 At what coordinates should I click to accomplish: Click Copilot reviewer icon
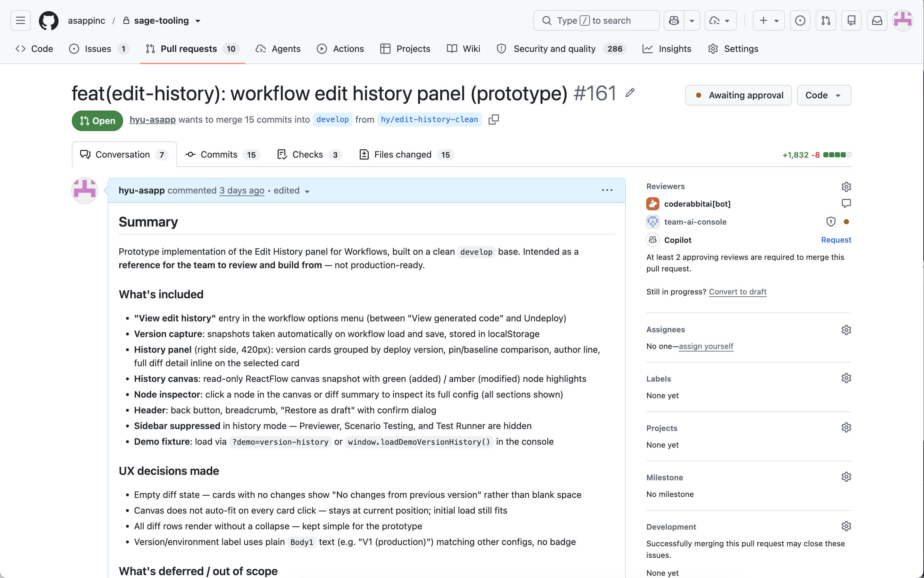[653, 240]
